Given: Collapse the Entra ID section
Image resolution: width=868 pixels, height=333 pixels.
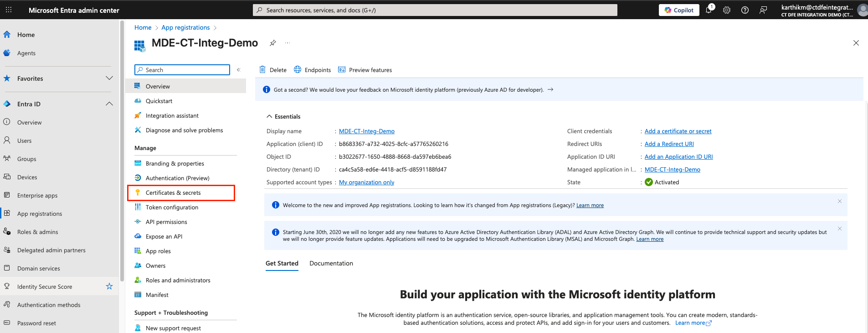Looking at the screenshot, I should click(109, 104).
